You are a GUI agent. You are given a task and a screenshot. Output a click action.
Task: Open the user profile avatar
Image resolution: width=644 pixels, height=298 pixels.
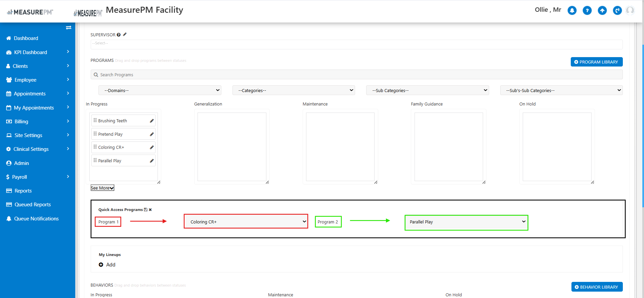click(630, 10)
